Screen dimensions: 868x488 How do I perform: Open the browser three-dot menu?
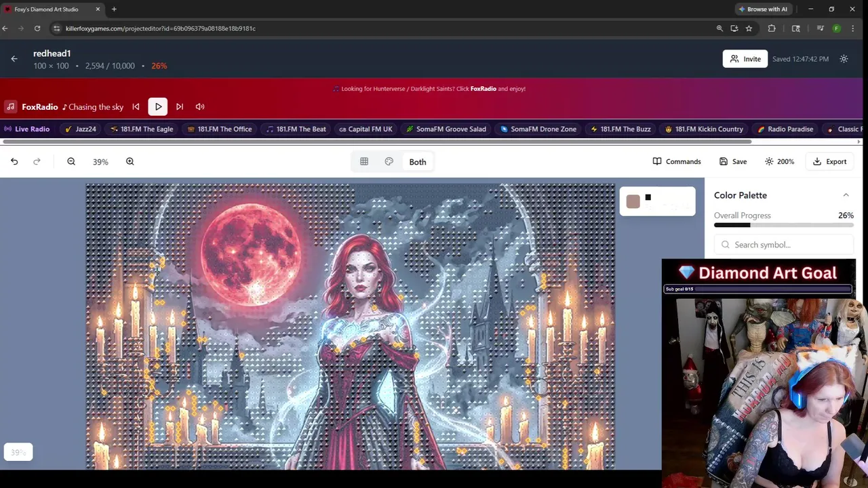pyautogui.click(x=852, y=28)
